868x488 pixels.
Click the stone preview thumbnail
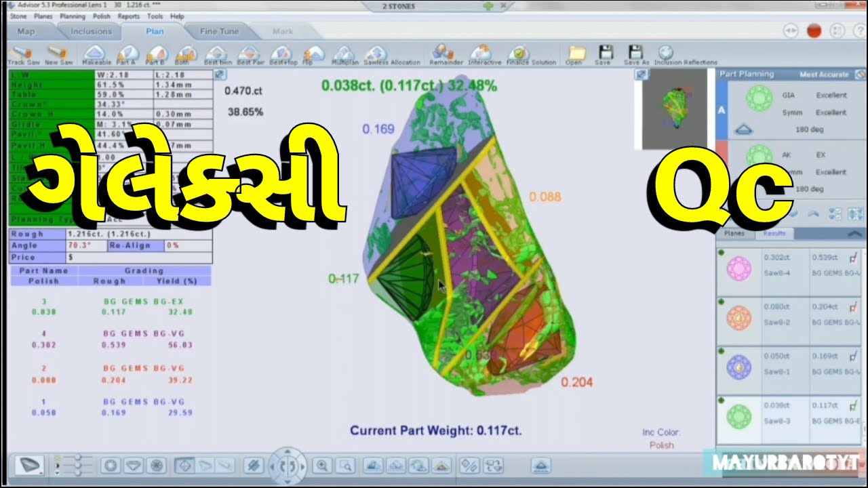click(673, 108)
